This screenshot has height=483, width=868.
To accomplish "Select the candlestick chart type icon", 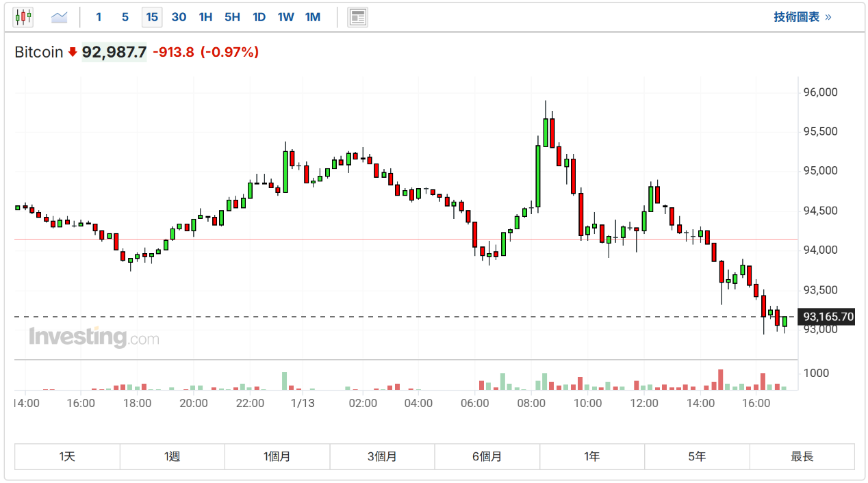I will (x=23, y=17).
